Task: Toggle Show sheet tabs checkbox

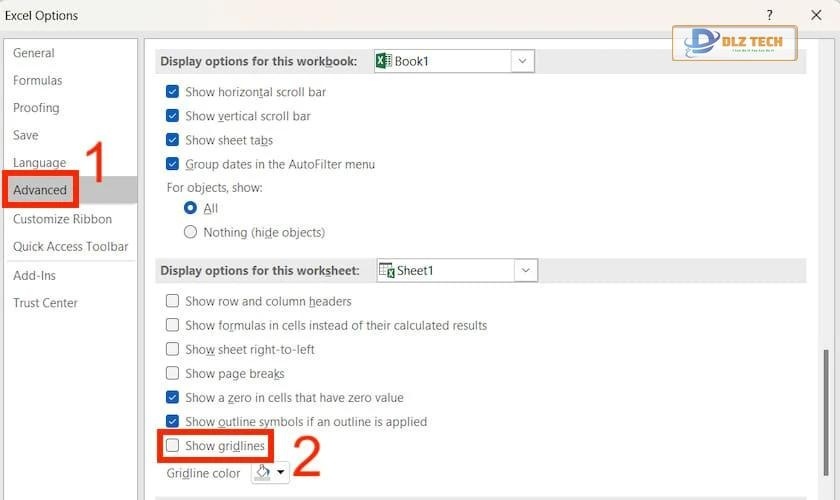Action: (172, 140)
